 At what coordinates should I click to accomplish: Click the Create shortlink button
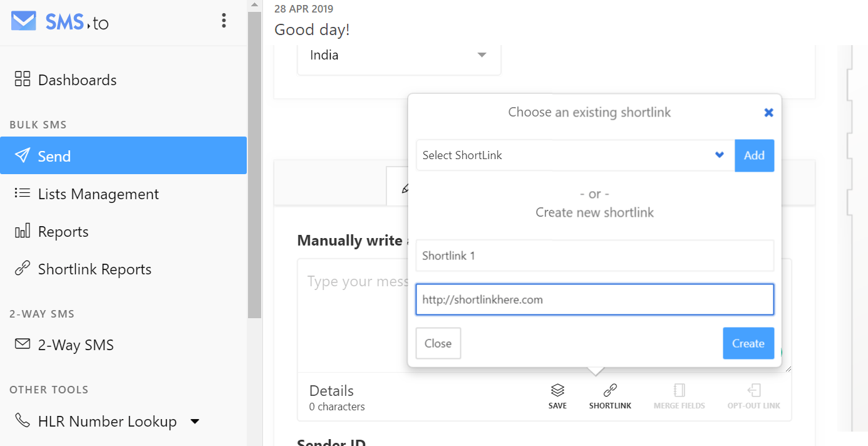point(748,343)
